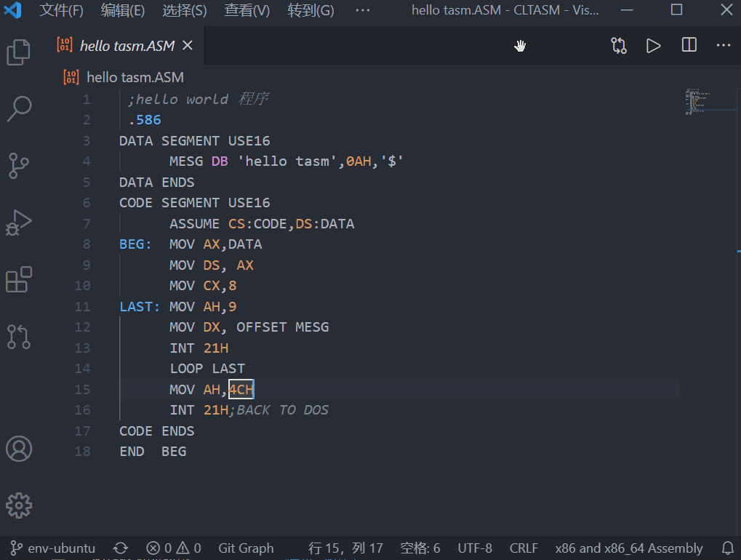Open the notifications bell
741x560 pixels.
tap(727, 548)
